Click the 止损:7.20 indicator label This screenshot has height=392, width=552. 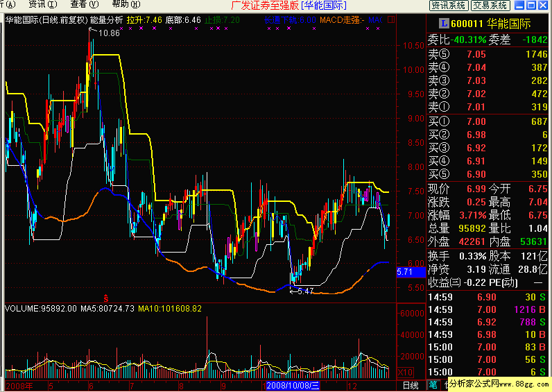pos(222,20)
